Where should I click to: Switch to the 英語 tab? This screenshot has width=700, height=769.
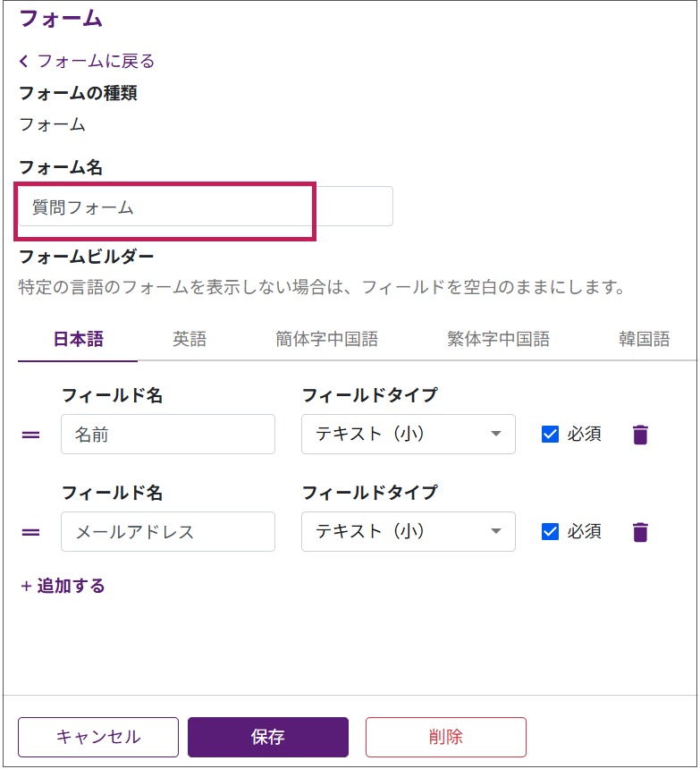pos(190,339)
